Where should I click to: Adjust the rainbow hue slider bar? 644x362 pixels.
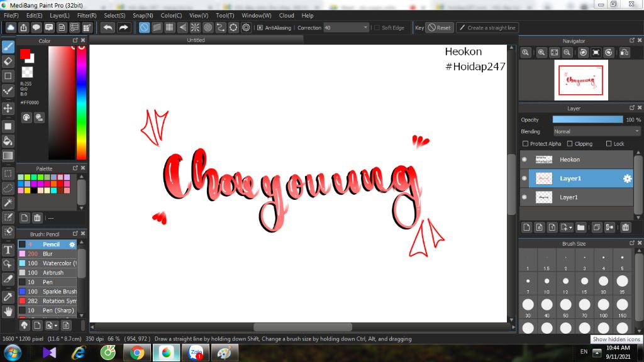pos(81,102)
